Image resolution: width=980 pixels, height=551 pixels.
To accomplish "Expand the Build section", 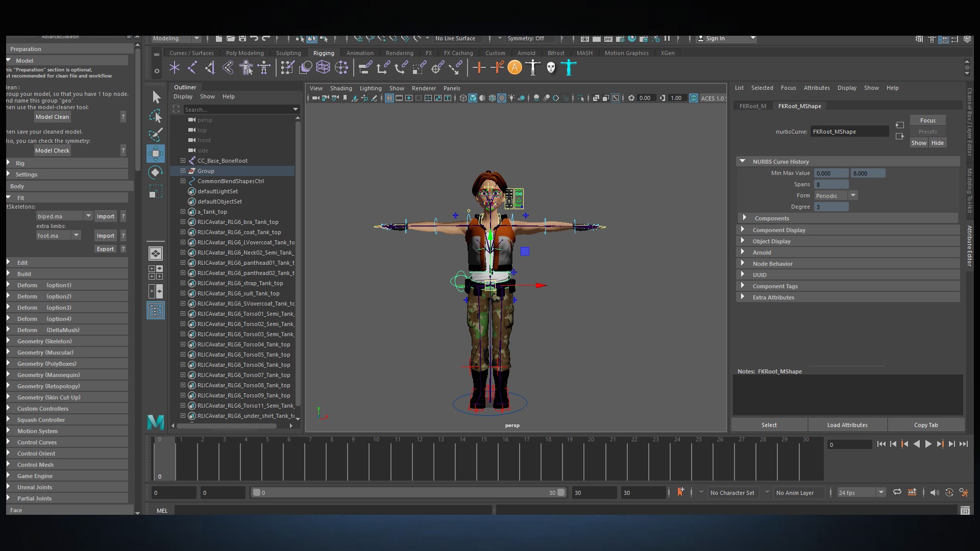I will pyautogui.click(x=67, y=274).
